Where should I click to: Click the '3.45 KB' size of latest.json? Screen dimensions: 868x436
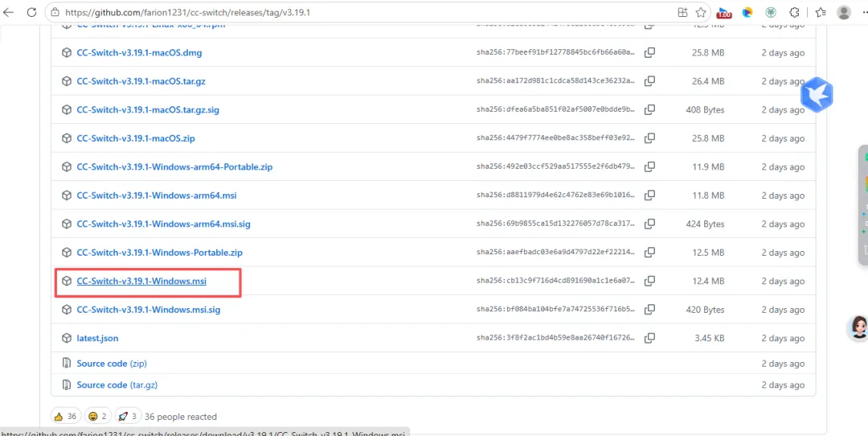pyautogui.click(x=708, y=338)
